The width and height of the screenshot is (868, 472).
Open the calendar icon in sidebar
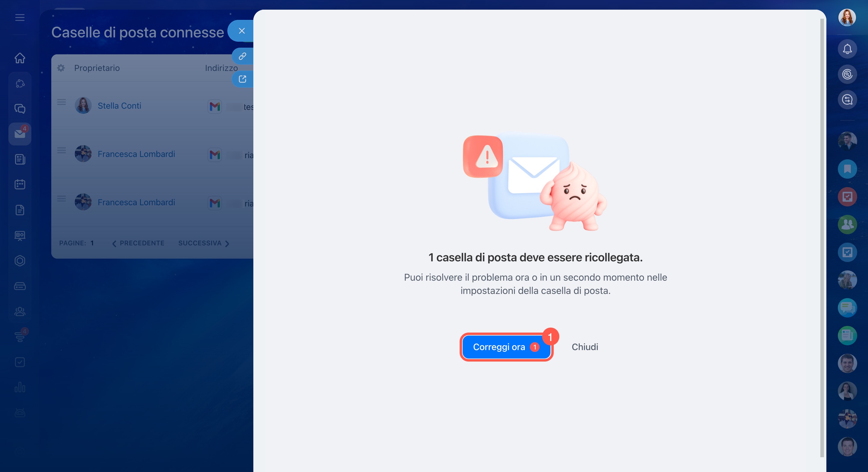[20, 184]
